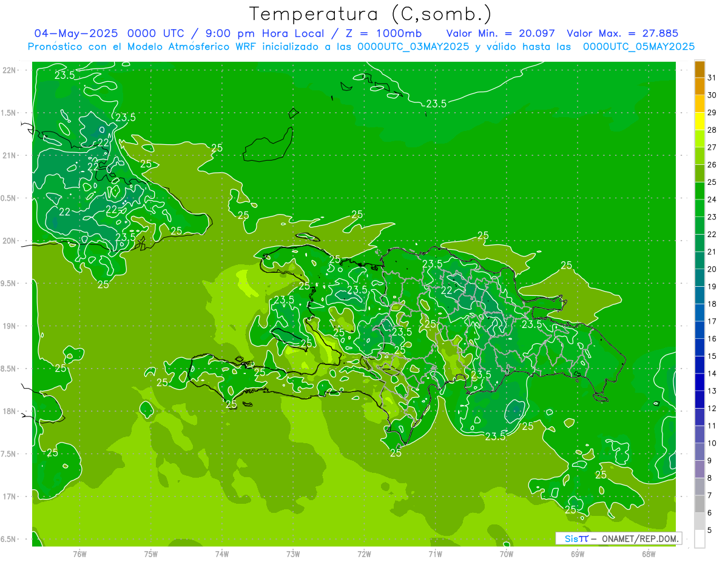Click the gray swatch between 6 and 7

tap(699, 504)
